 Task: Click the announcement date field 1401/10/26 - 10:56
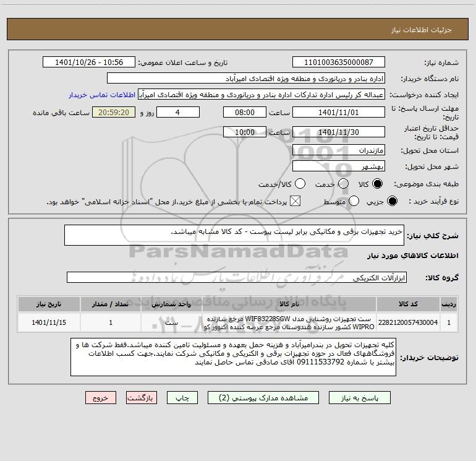click(x=89, y=62)
